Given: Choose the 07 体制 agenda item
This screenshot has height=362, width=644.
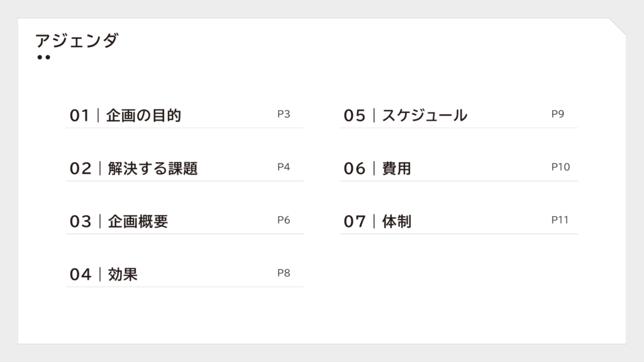Looking at the screenshot, I should click(x=459, y=221).
